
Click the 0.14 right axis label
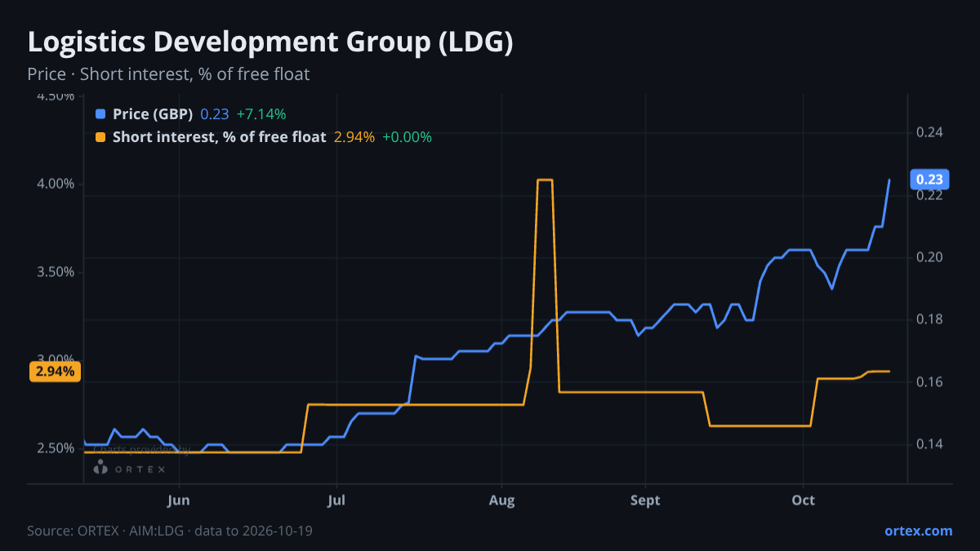point(929,444)
